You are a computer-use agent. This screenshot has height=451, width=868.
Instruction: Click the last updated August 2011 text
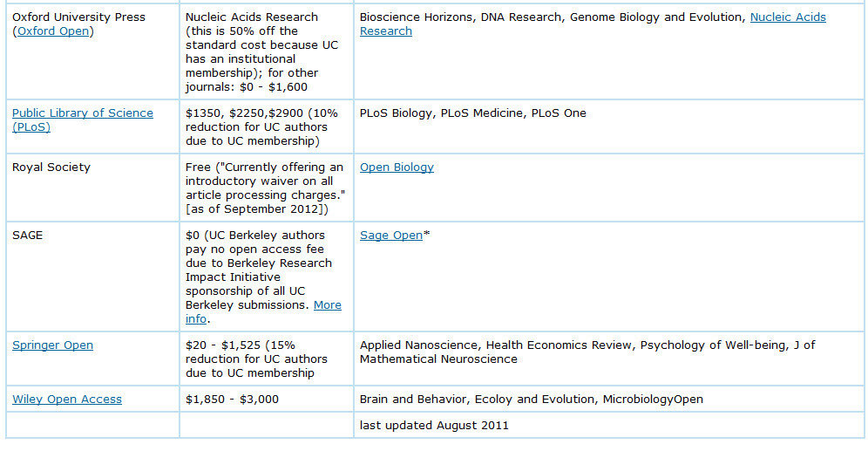(x=434, y=426)
